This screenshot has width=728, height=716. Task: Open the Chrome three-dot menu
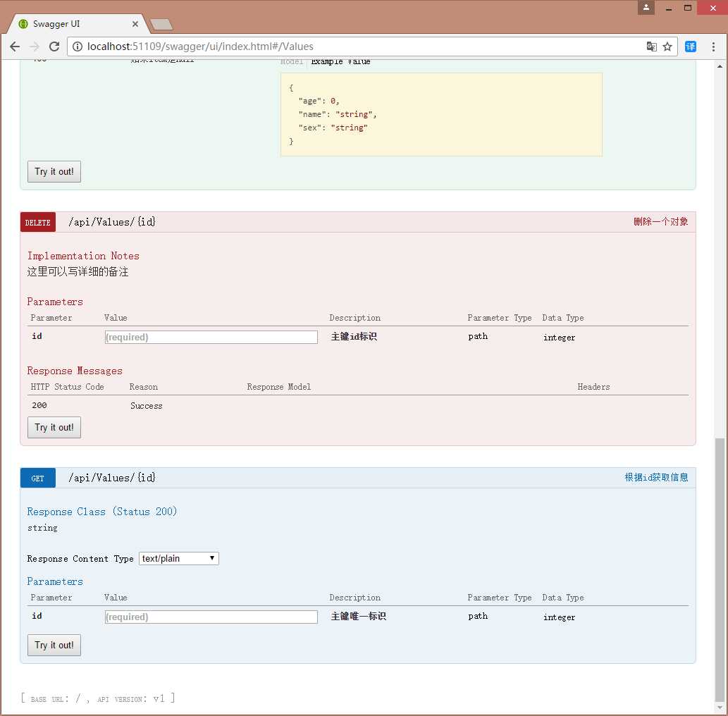[713, 47]
